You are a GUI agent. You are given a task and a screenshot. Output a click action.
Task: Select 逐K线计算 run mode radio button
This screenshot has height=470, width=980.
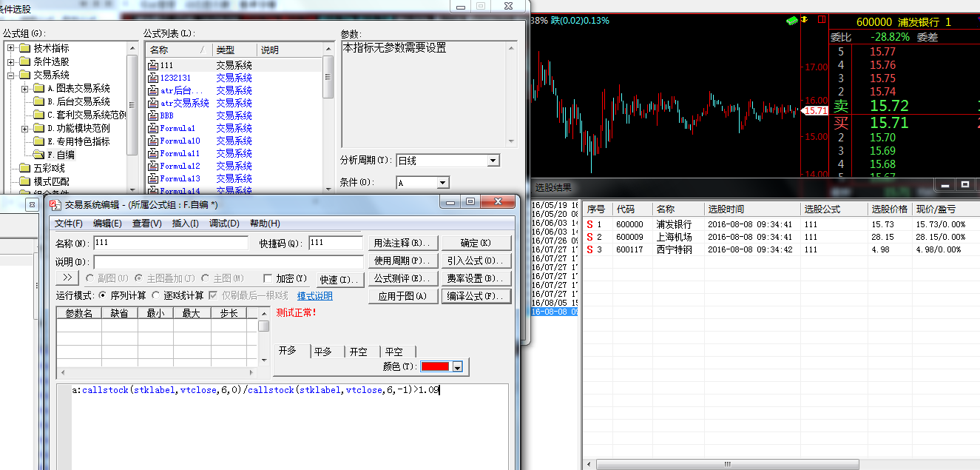click(x=156, y=295)
